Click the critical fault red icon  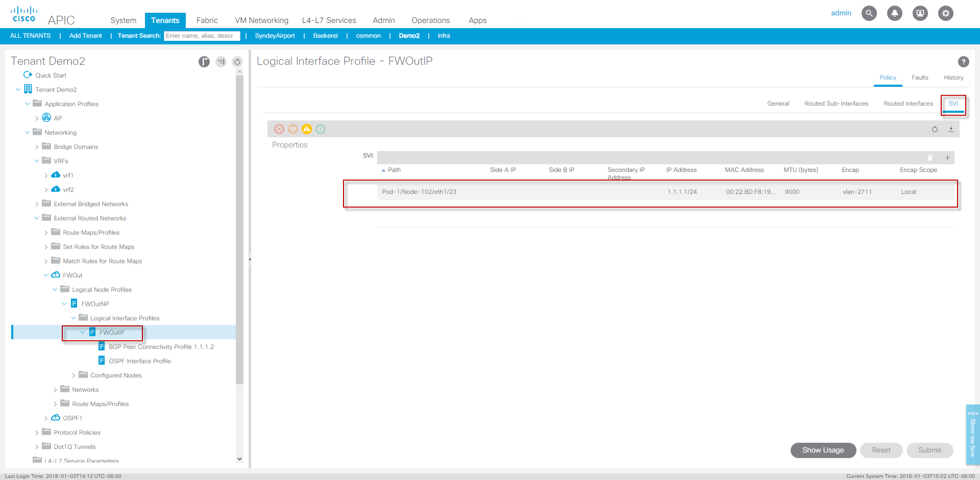click(279, 129)
